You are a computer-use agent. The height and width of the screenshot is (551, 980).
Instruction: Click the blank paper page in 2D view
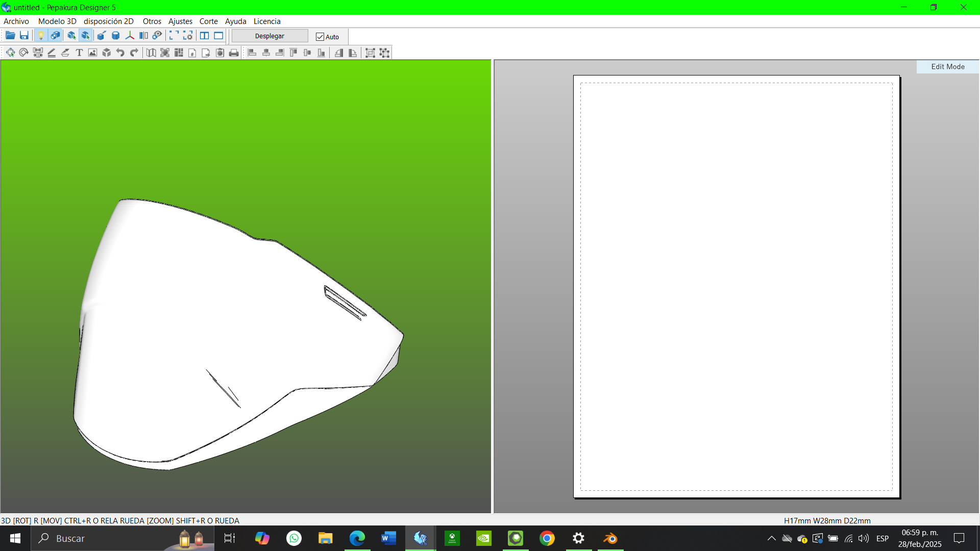tap(736, 286)
